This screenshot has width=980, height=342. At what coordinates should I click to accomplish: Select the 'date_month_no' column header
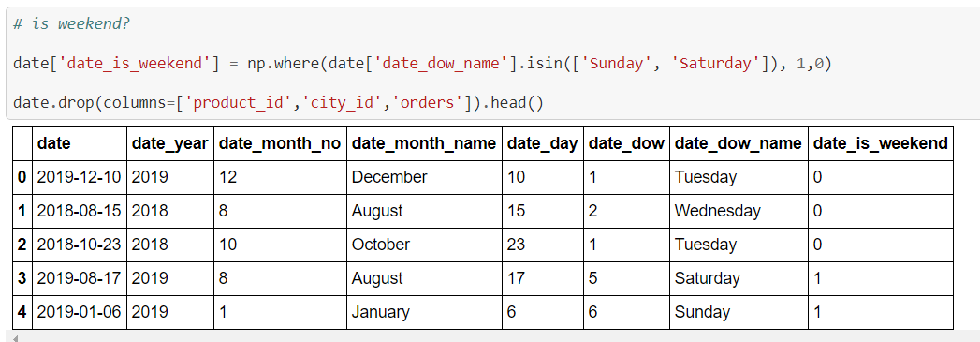[280, 143]
